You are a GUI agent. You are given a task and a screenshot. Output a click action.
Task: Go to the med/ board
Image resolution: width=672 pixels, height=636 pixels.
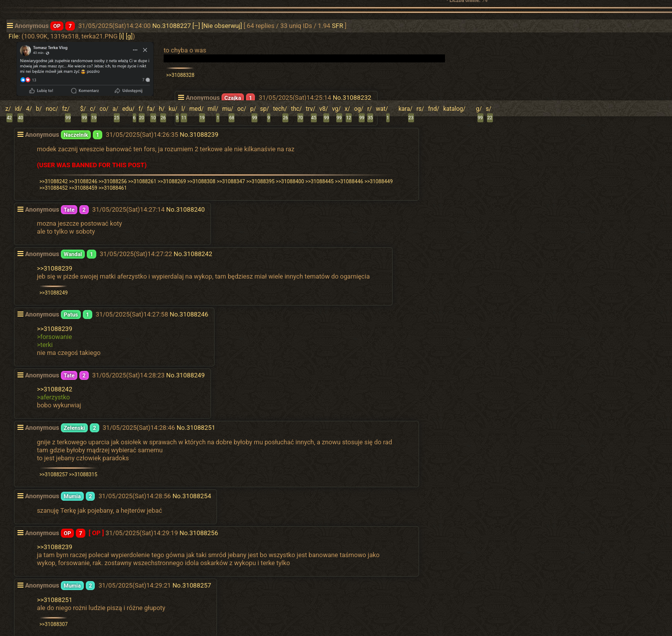point(196,109)
